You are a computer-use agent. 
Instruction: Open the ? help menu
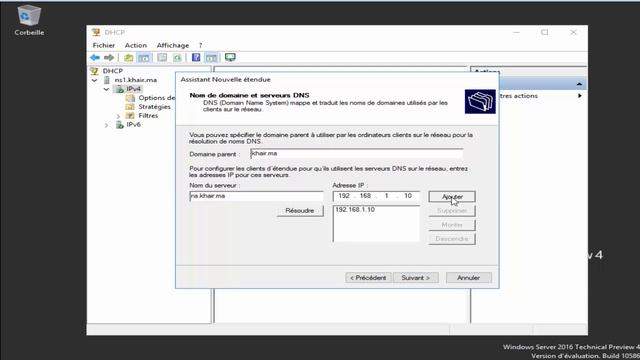[200, 45]
